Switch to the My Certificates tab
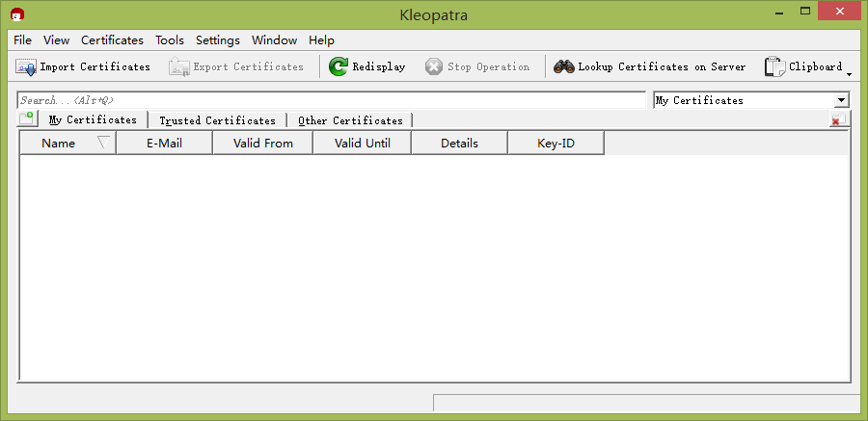The width and height of the screenshot is (868, 421). coord(93,119)
